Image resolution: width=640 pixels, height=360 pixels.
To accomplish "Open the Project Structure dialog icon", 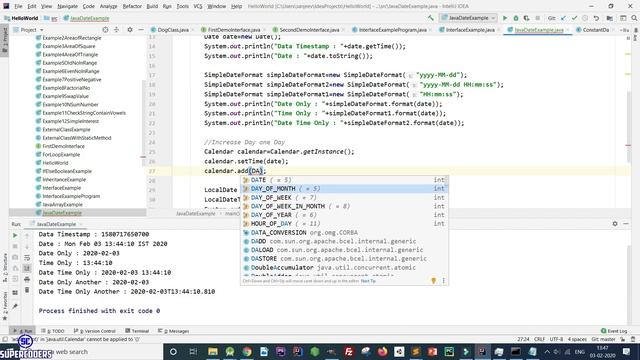I will (x=609, y=18).
